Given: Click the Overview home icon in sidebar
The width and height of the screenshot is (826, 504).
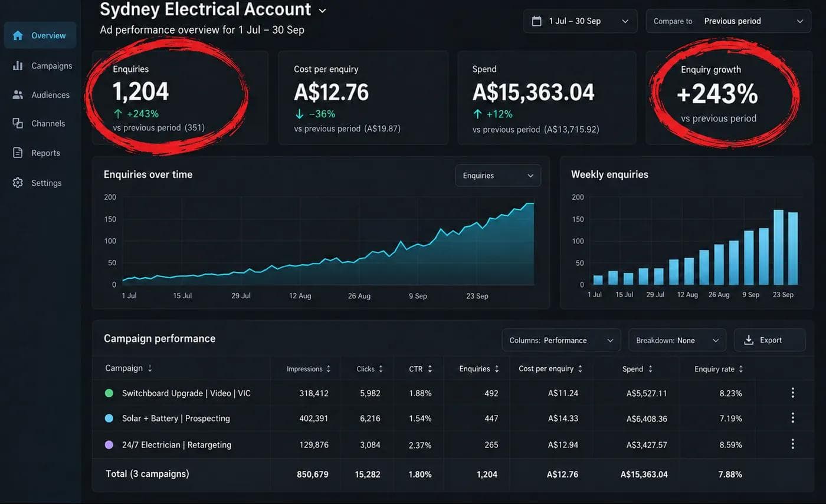Looking at the screenshot, I should pyautogui.click(x=18, y=35).
